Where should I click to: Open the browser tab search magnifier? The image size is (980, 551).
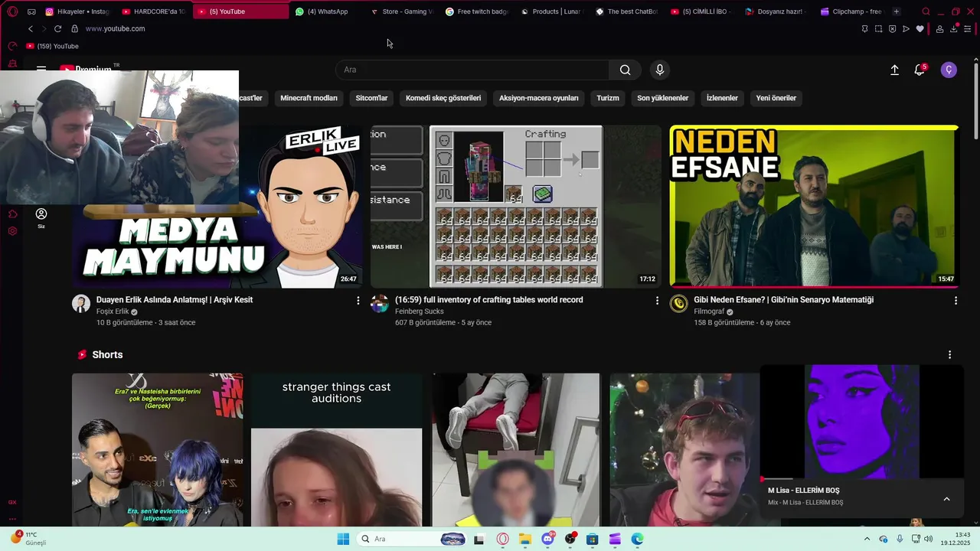pyautogui.click(x=926, y=11)
